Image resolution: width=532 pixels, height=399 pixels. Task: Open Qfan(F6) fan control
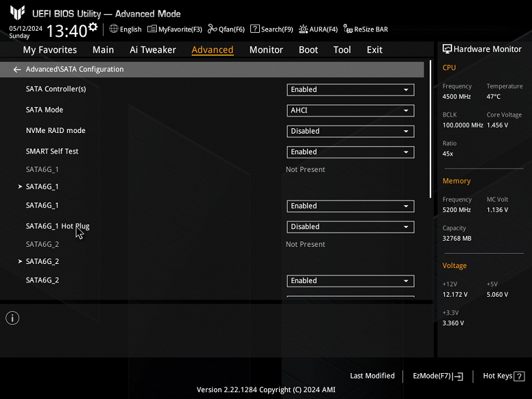click(226, 29)
